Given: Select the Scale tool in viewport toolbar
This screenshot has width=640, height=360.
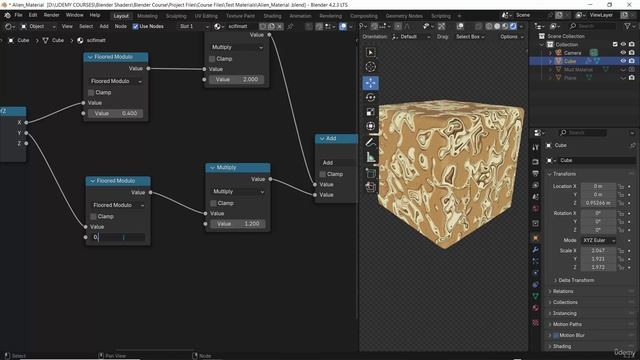Looking at the screenshot, I should 371,112.
